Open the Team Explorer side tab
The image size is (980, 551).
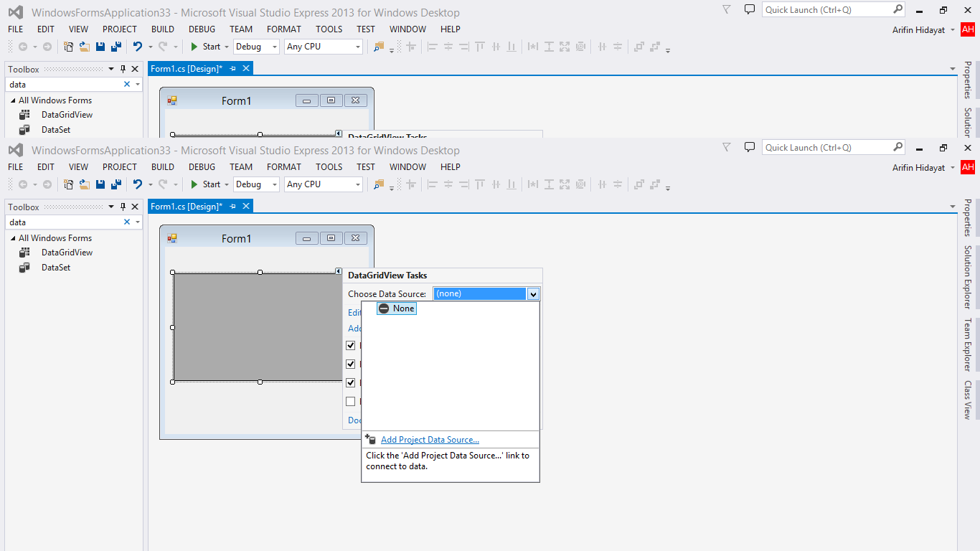coord(968,344)
